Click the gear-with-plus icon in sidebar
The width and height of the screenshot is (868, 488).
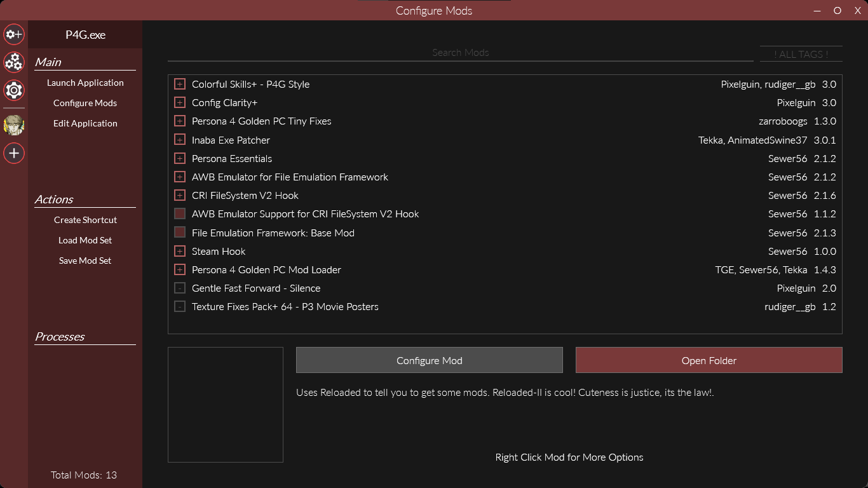[x=14, y=34]
